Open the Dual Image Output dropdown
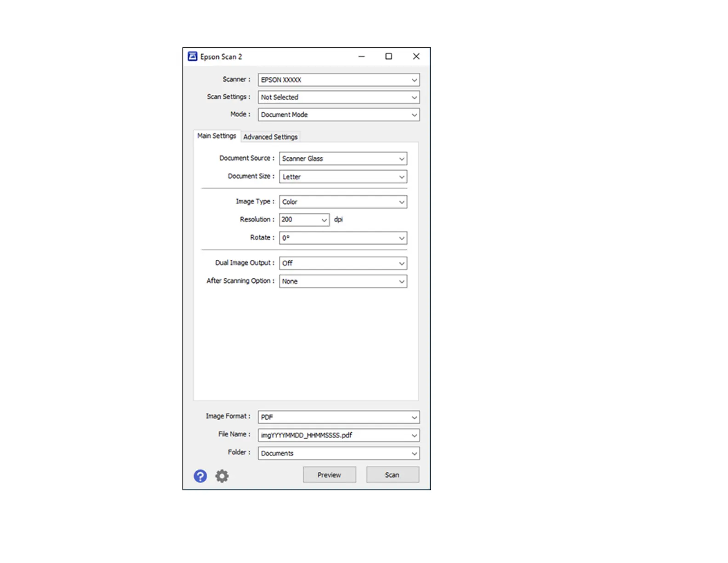 click(343, 264)
